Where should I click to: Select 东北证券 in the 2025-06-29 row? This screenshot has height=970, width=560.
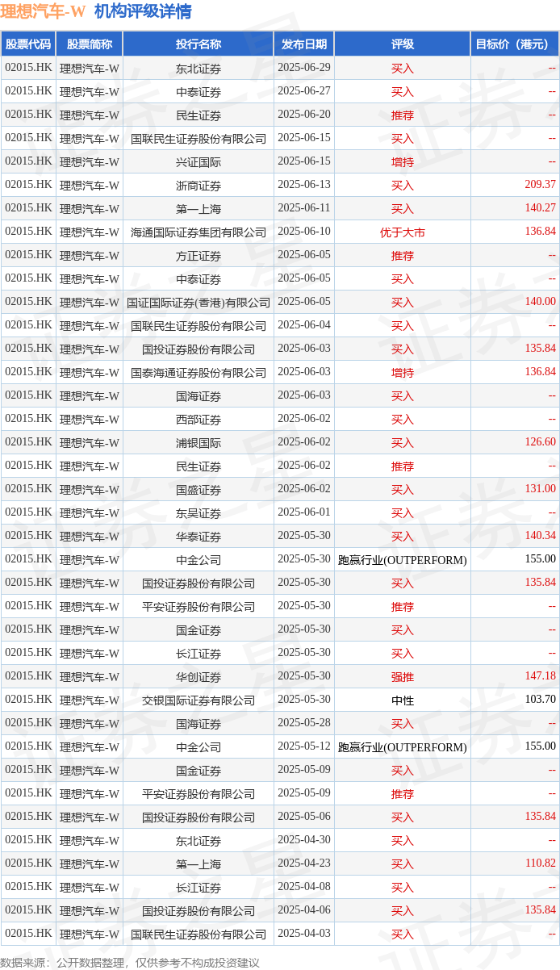pos(199,69)
